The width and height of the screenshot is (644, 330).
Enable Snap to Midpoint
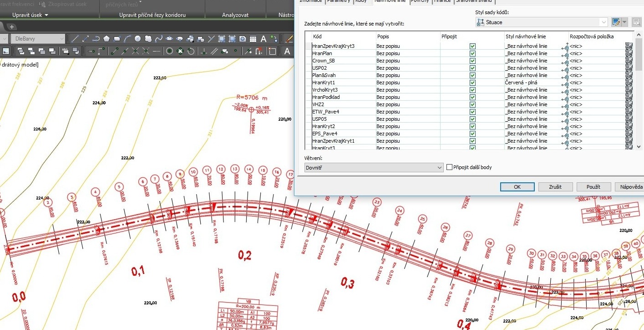(x=125, y=52)
